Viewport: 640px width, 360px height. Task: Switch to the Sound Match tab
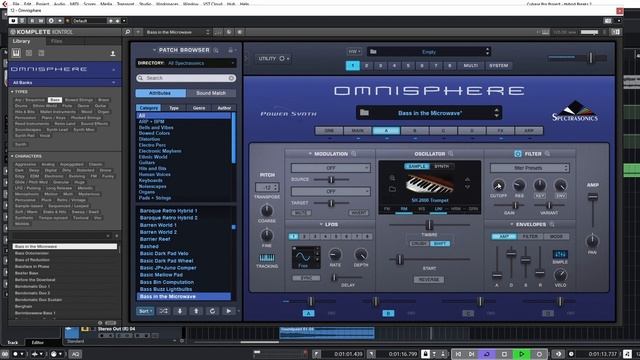211,93
